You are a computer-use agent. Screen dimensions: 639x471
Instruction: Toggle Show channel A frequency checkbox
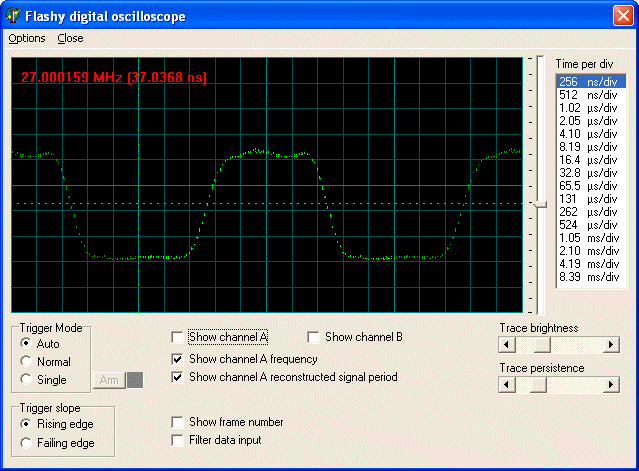tap(177, 359)
